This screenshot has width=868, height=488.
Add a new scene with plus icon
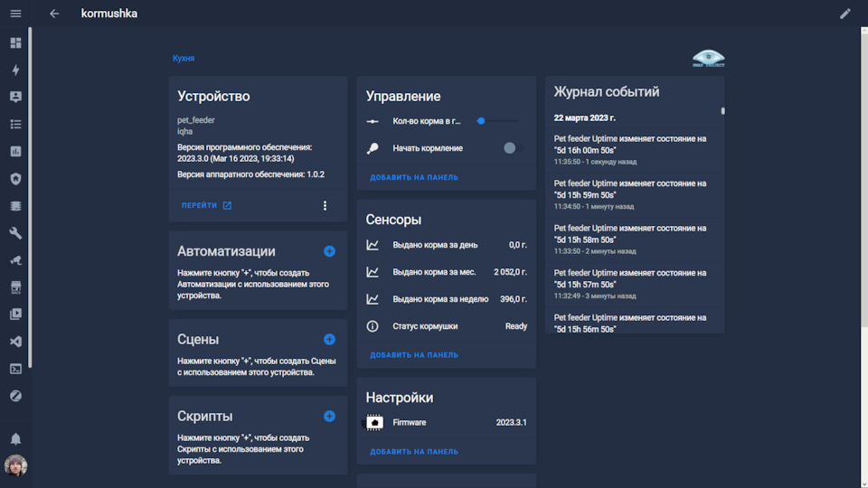tap(329, 340)
